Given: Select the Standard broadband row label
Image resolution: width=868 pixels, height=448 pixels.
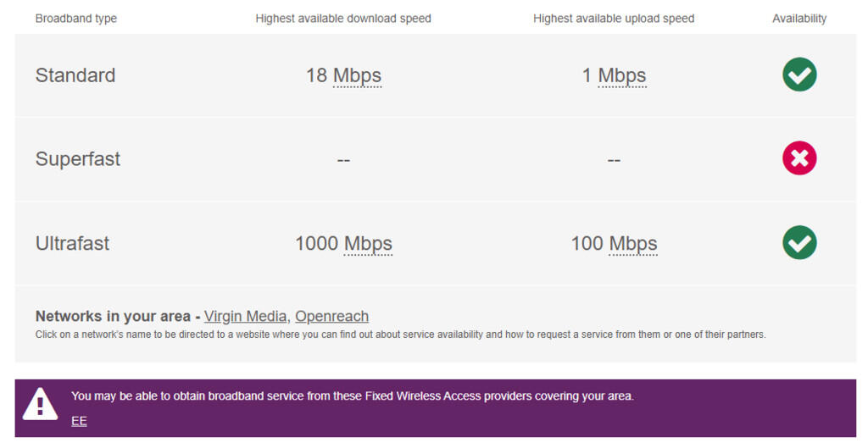Looking at the screenshot, I should coord(75,75).
